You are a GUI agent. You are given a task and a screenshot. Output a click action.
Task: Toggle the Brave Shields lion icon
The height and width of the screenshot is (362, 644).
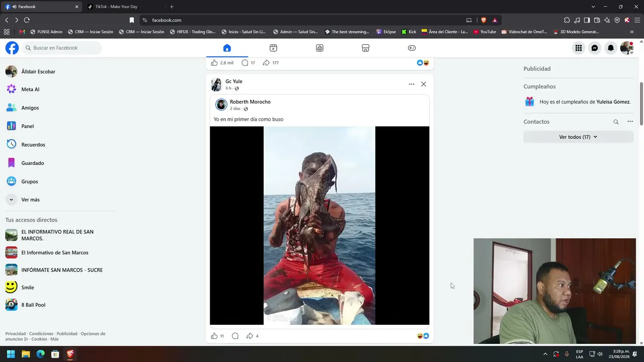tap(484, 20)
